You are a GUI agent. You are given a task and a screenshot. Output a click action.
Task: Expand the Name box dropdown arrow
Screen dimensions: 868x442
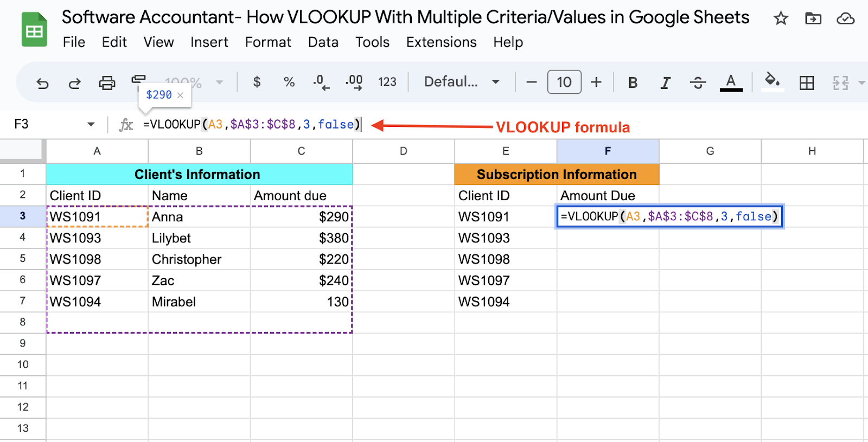coord(91,124)
